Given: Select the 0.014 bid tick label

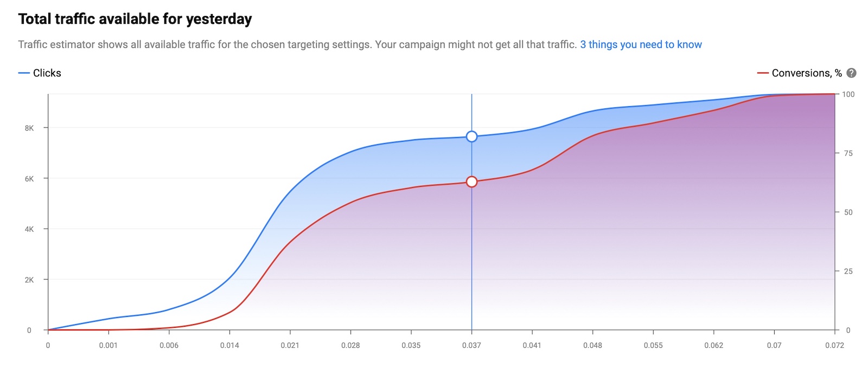Looking at the screenshot, I should [229, 345].
